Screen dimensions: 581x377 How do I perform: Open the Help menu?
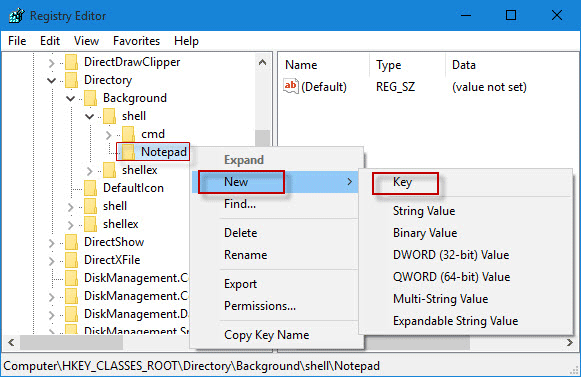click(x=186, y=41)
